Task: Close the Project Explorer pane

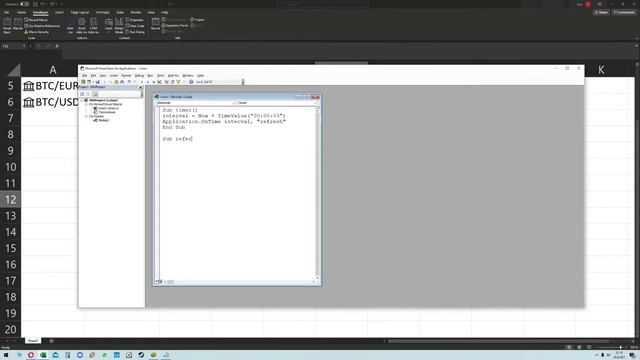Action: point(141,87)
